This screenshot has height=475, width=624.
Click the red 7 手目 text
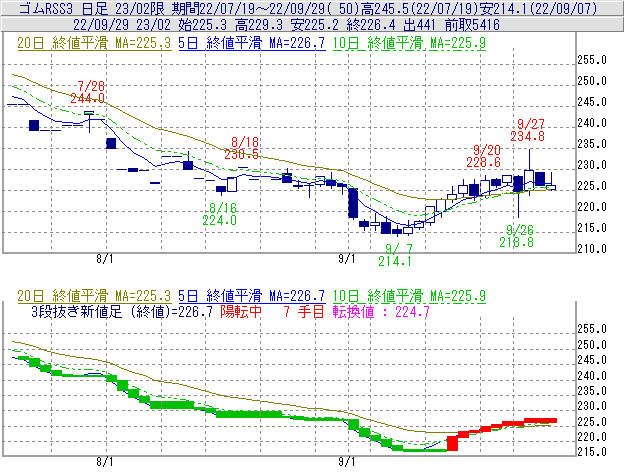click(x=304, y=311)
